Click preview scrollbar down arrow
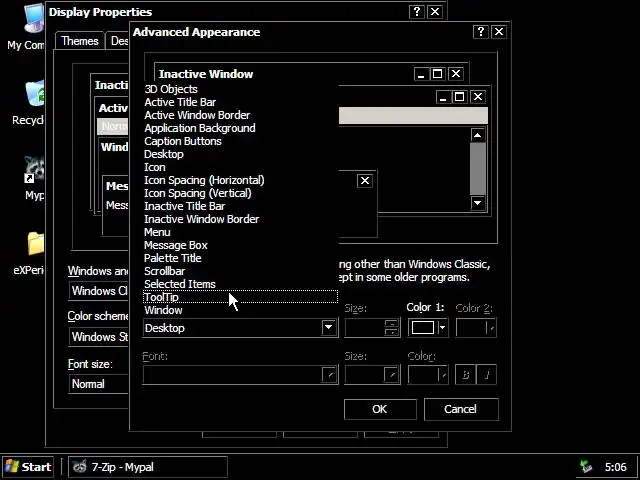The height and width of the screenshot is (480, 640). point(478,202)
